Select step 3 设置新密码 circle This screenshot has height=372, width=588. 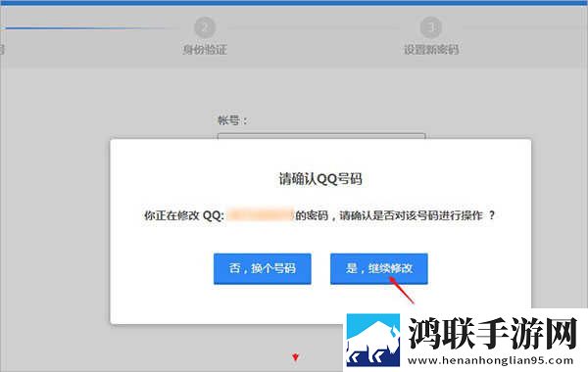coord(431,27)
